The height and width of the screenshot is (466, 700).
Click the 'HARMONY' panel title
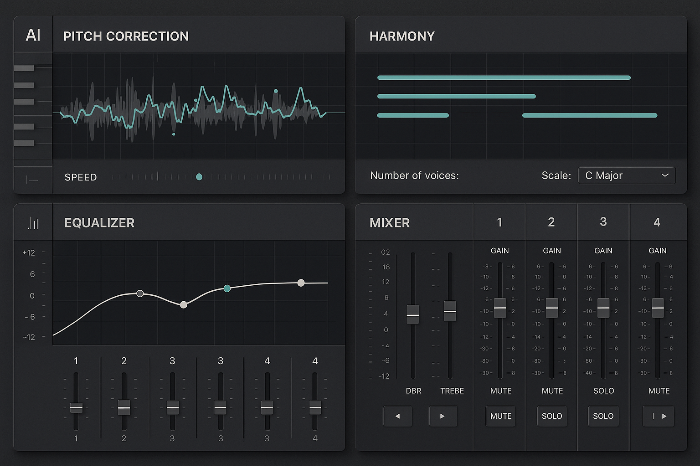402,36
